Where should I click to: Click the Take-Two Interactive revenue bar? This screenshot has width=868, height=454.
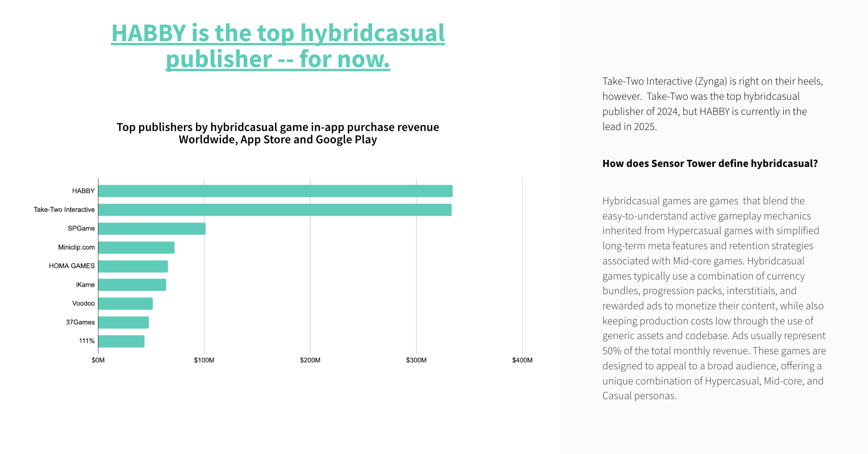click(275, 210)
